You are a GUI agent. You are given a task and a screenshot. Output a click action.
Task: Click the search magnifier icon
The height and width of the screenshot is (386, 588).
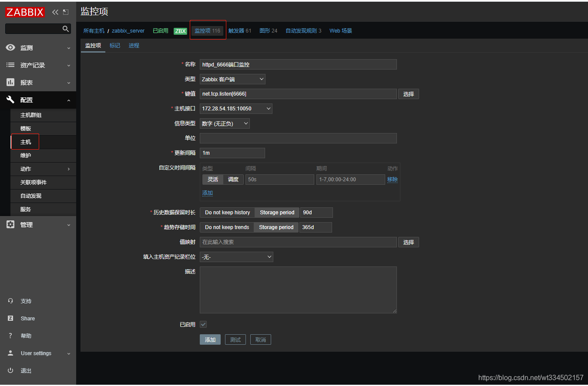(x=66, y=29)
